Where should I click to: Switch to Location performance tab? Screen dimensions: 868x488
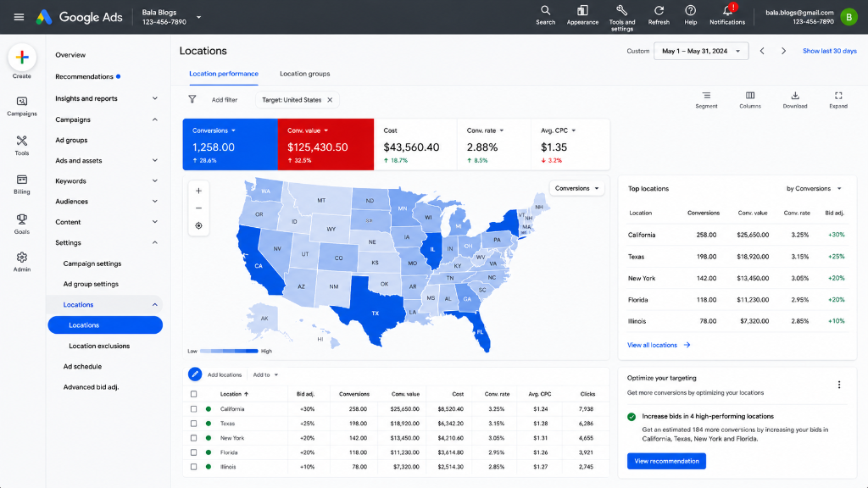click(224, 74)
